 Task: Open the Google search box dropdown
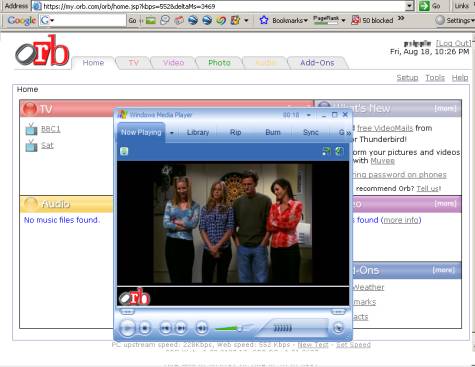[52, 21]
